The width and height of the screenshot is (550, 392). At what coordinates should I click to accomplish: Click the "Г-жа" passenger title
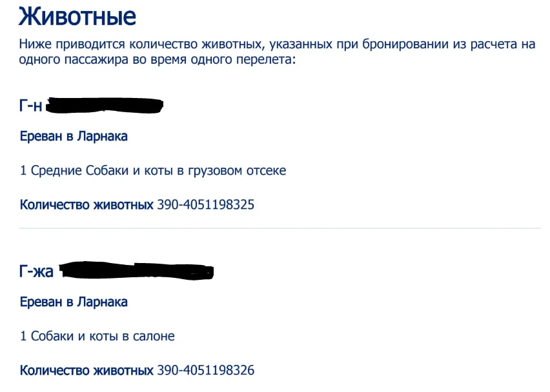click(x=37, y=271)
